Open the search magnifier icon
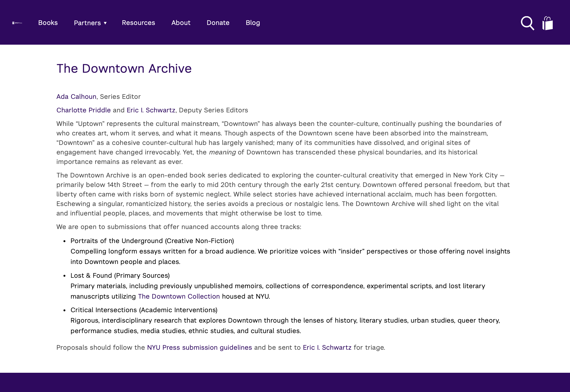Image resolution: width=570 pixels, height=392 pixels. coord(527,23)
